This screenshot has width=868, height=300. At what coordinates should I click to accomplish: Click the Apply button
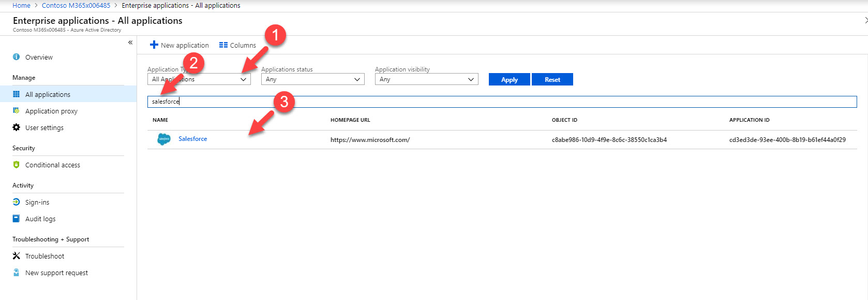[x=510, y=79]
